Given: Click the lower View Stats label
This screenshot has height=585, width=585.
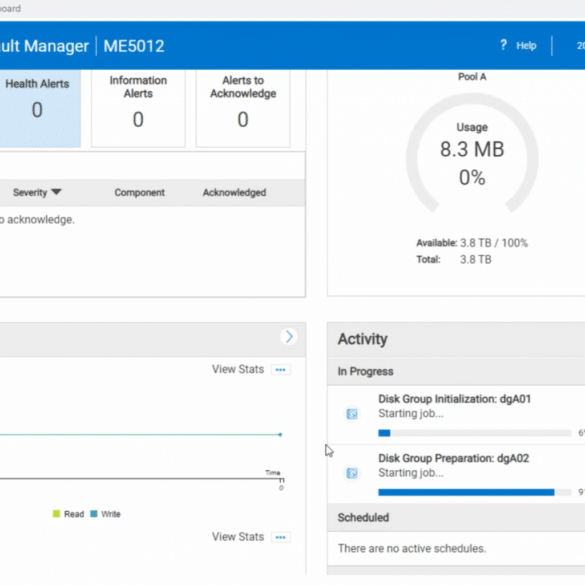Looking at the screenshot, I should [x=238, y=536].
